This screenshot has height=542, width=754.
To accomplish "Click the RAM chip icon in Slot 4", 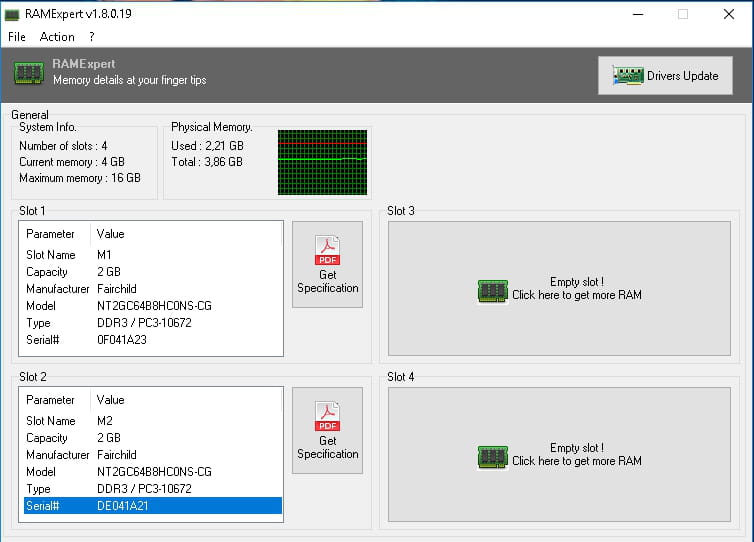I will tap(493, 457).
